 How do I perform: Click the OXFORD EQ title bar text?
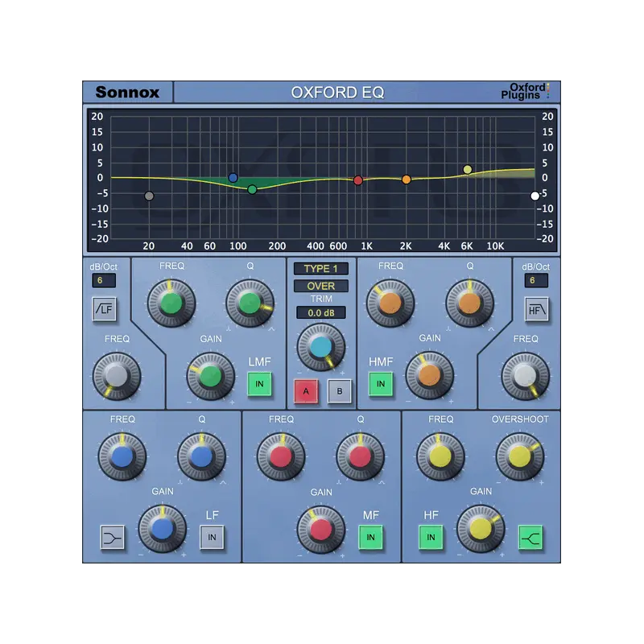(337, 93)
